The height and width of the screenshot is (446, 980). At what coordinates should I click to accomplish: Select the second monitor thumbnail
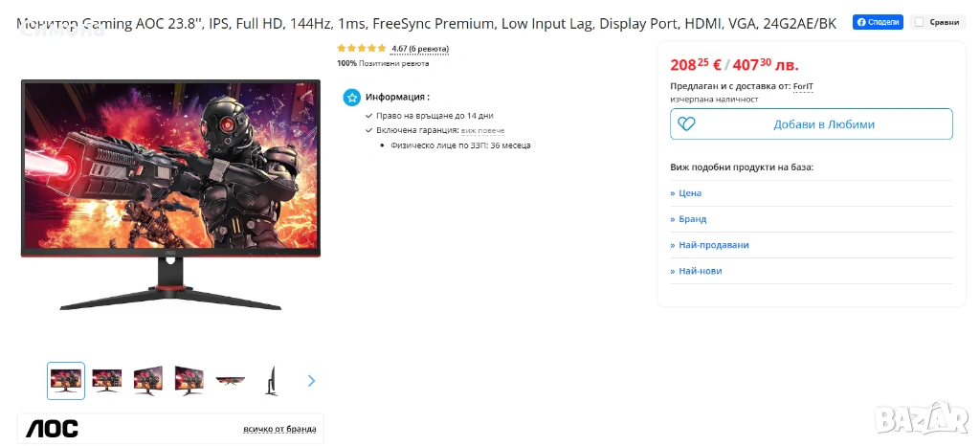[x=106, y=380]
